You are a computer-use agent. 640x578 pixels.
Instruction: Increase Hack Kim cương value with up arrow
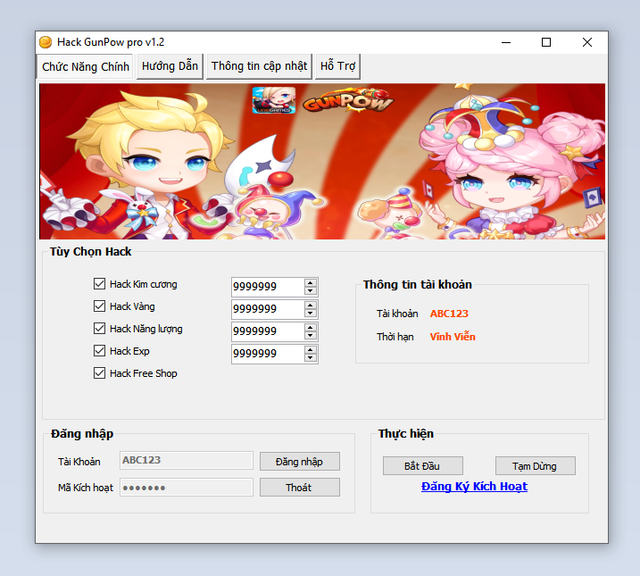coord(310,282)
